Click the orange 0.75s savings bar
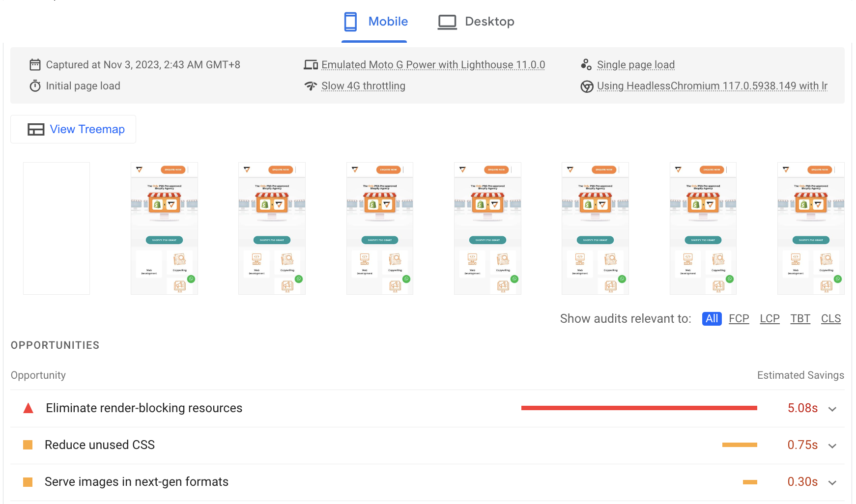 (x=740, y=445)
